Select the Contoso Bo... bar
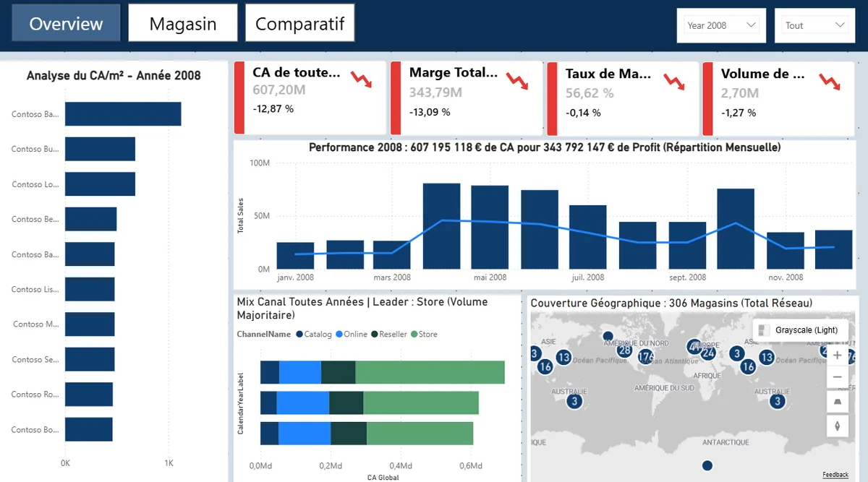Screen dimensions: 868x482 coord(88,429)
